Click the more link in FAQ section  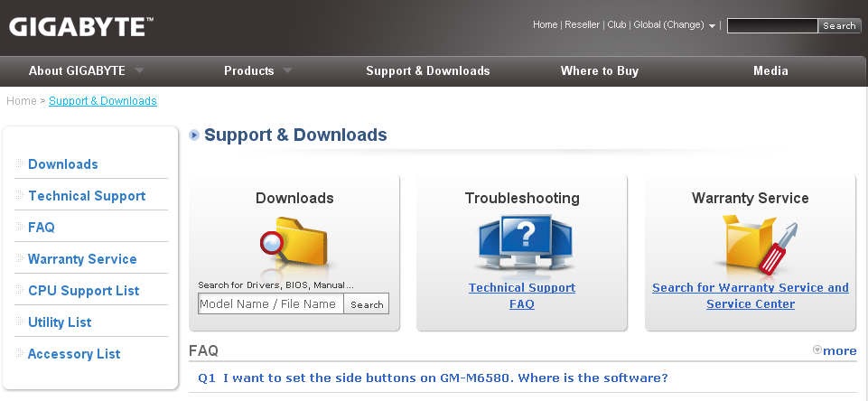pyautogui.click(x=839, y=350)
